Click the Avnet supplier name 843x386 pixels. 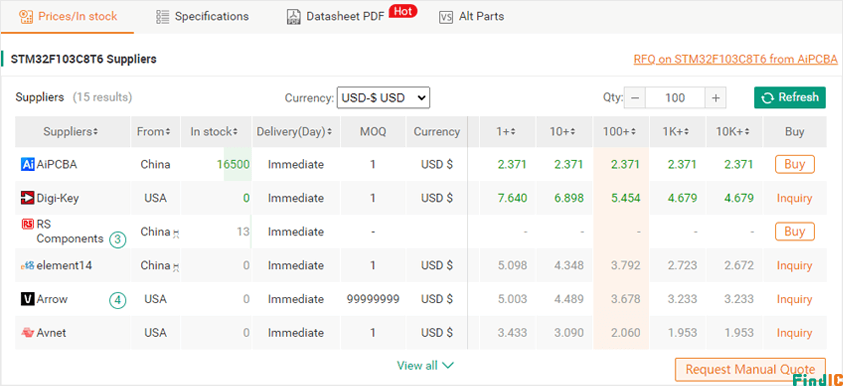click(52, 333)
